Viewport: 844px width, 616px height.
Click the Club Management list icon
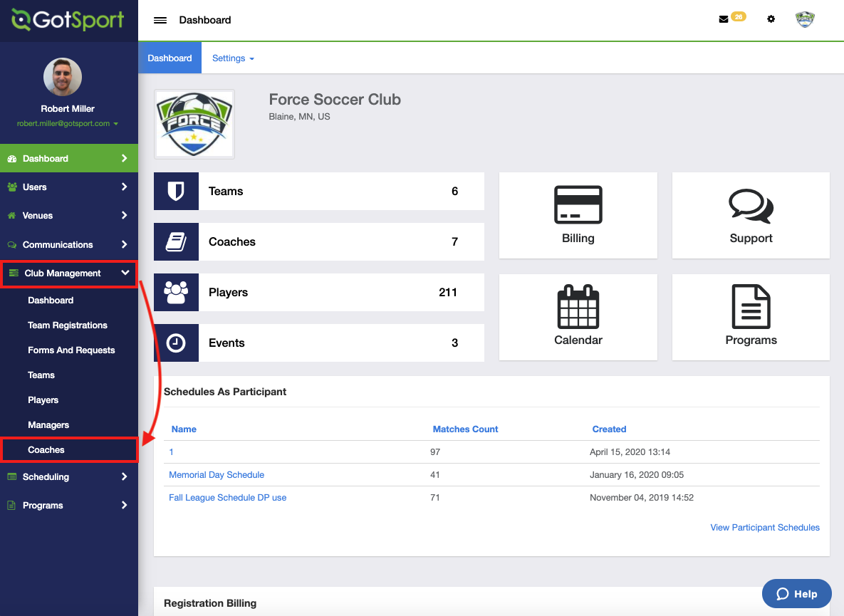click(x=14, y=273)
